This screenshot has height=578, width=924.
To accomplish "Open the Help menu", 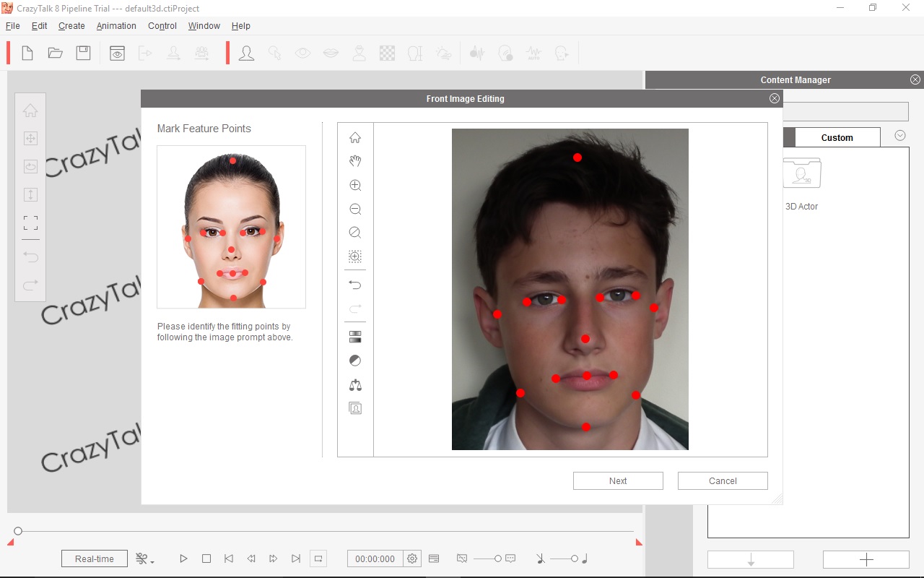I will click(x=241, y=26).
